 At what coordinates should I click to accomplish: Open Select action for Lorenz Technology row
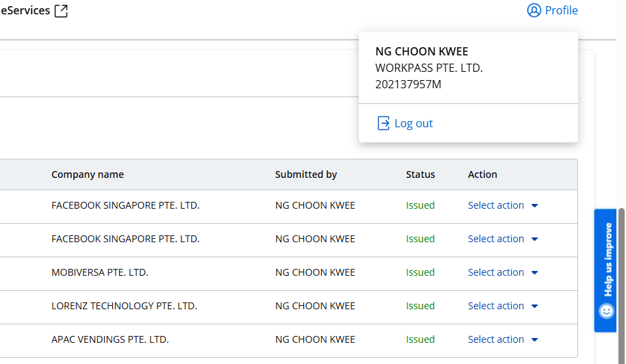pos(503,306)
